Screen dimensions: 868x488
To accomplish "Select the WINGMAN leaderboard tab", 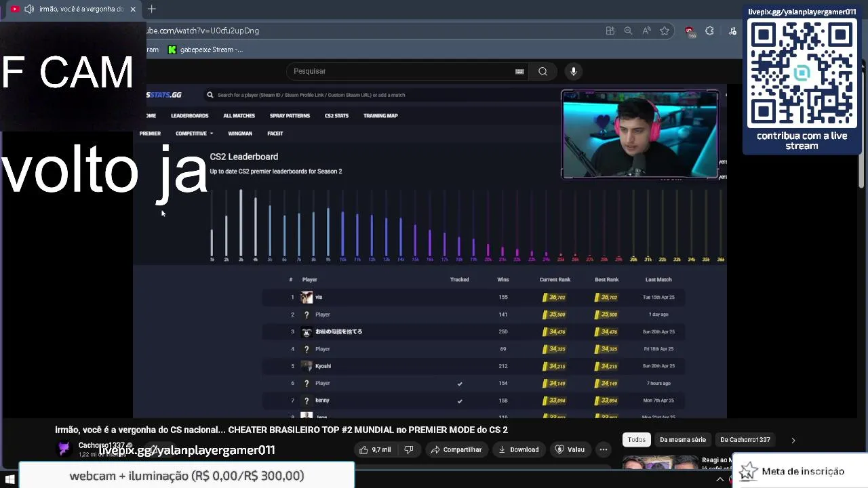I will 240,134.
